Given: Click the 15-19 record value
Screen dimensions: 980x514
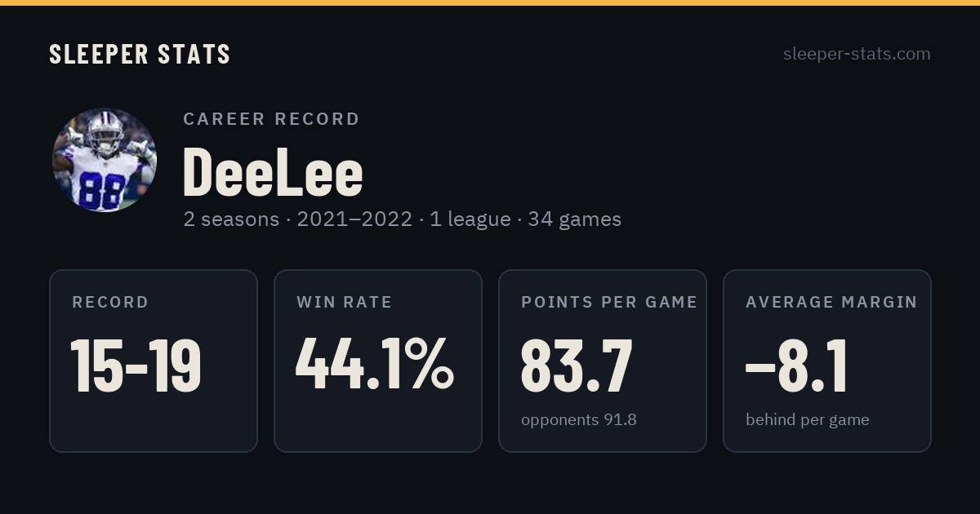Looking at the screenshot, I should coord(136,366).
